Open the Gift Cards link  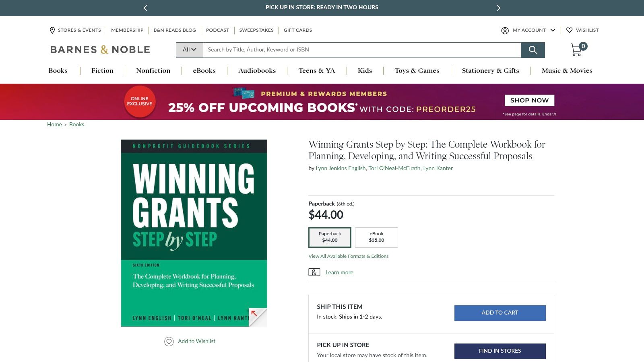[298, 30]
